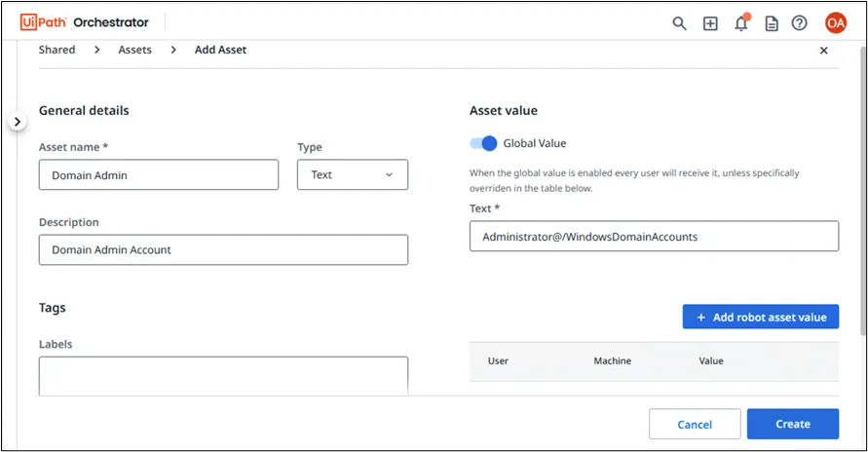Image resolution: width=868 pixels, height=452 pixels.
Task: Expand the collapsed side navigation arrow
Action: coord(18,122)
